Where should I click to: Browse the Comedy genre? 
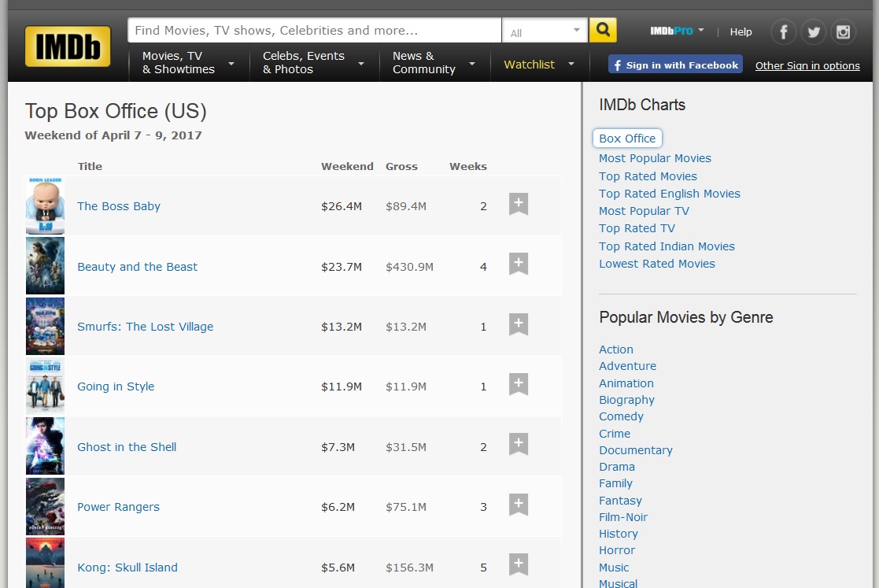pos(621,416)
